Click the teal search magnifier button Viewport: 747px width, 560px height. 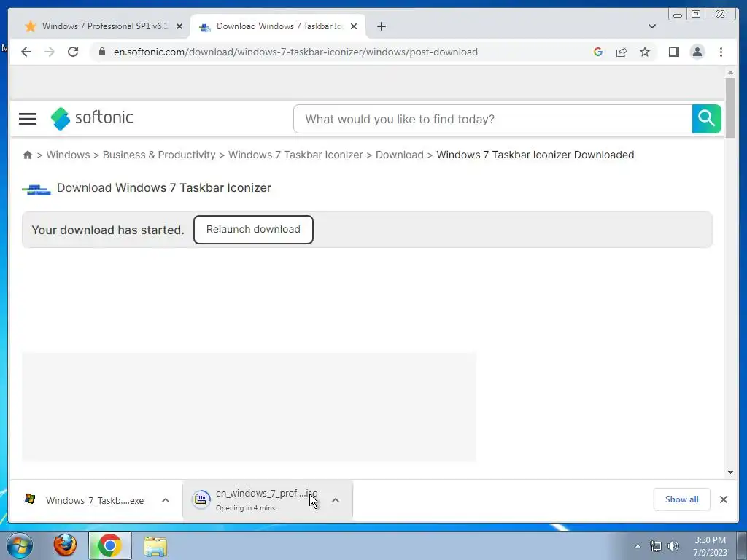[706, 119]
